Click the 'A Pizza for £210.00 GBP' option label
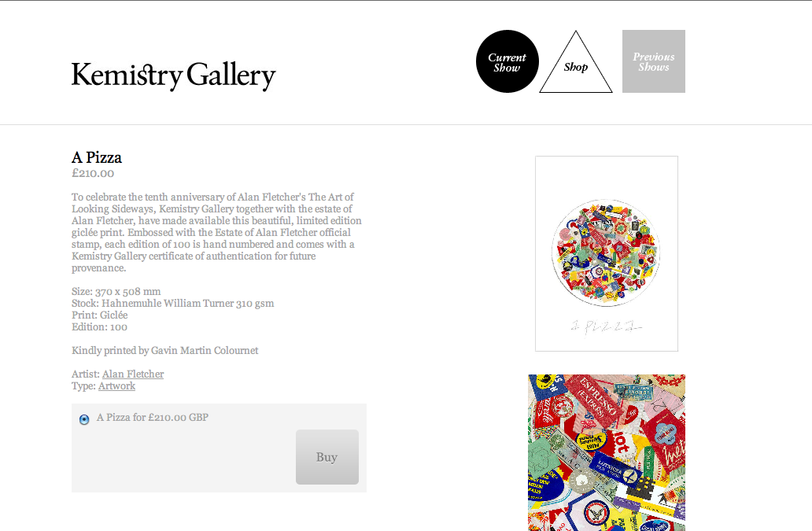The width and height of the screenshot is (812, 531). (153, 417)
